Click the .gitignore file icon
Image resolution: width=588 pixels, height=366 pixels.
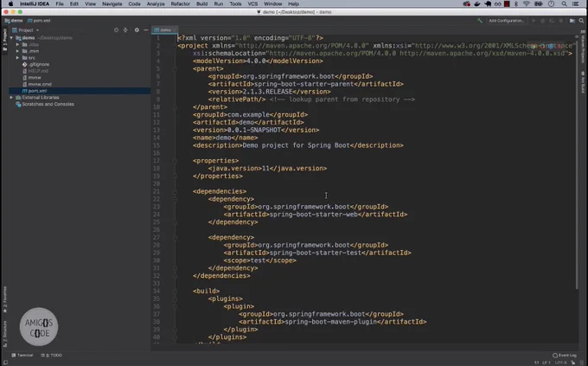coord(25,64)
